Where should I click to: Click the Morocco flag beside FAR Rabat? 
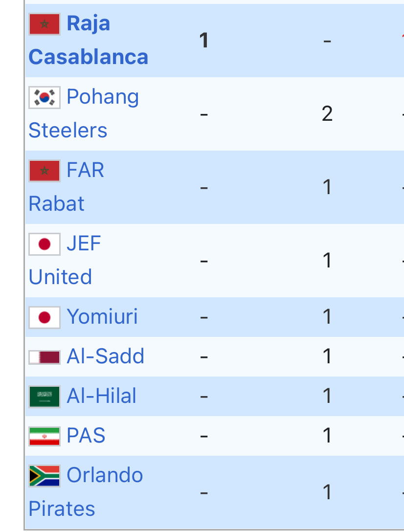(45, 171)
